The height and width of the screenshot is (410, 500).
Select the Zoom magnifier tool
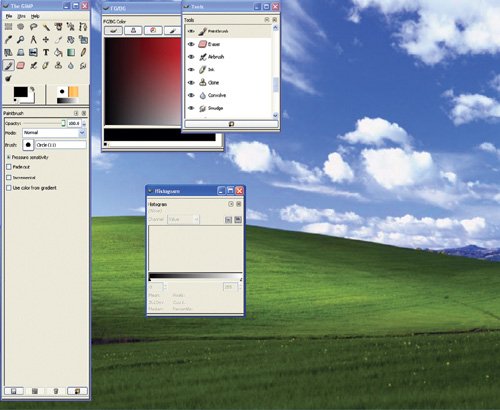click(21, 40)
